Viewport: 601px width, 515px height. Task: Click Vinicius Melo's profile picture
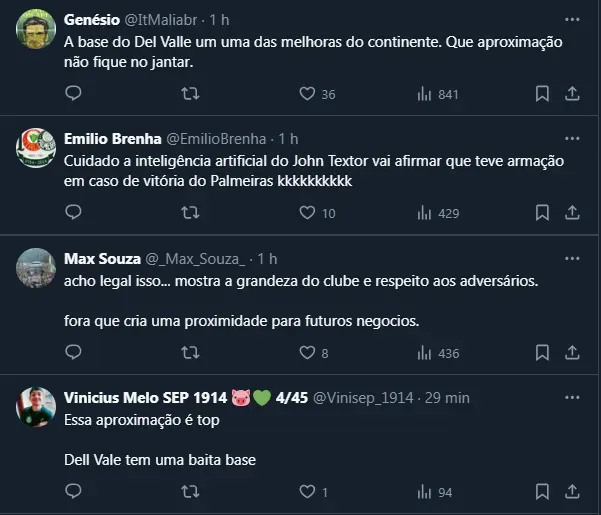[36, 408]
